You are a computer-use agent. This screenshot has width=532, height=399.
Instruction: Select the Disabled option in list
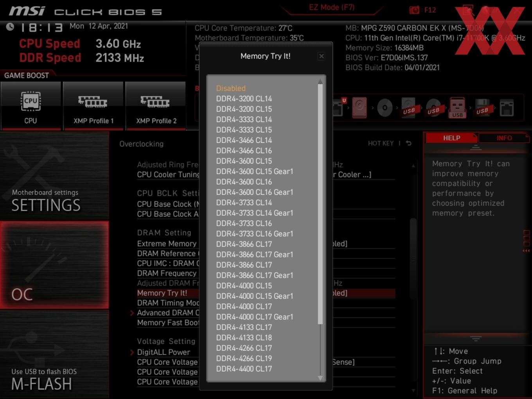[x=231, y=88]
